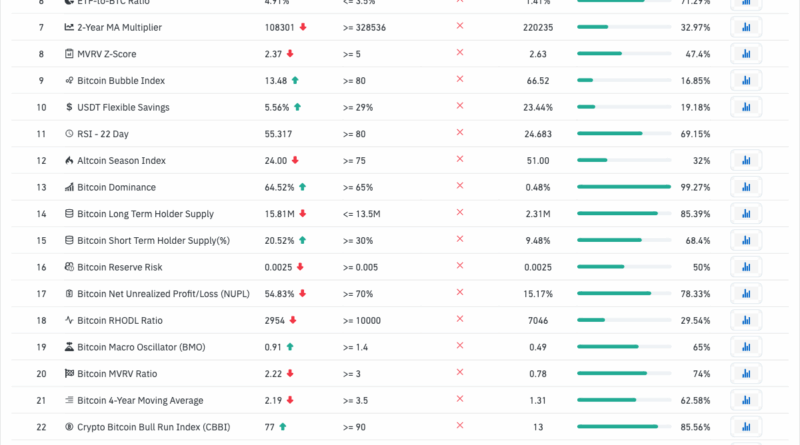Open chart button for Crypto Bitcoin Bull Run Index
Screen dimensions: 800x445
click(746, 427)
